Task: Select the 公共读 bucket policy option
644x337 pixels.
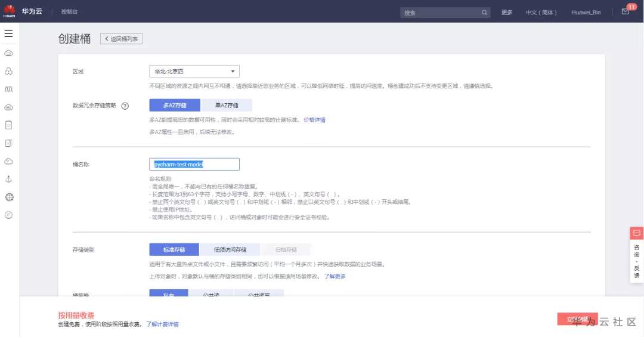Action: [211, 293]
